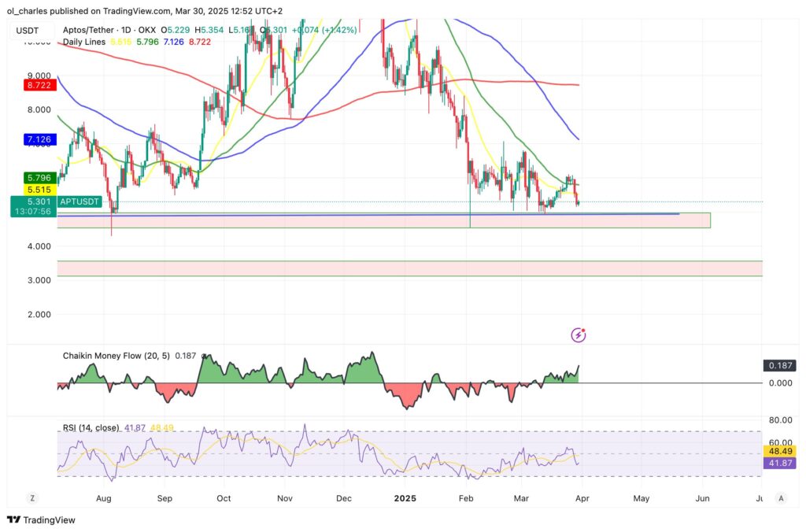
Task: Click the purple 41.87 RSI label
Action: coord(779,464)
